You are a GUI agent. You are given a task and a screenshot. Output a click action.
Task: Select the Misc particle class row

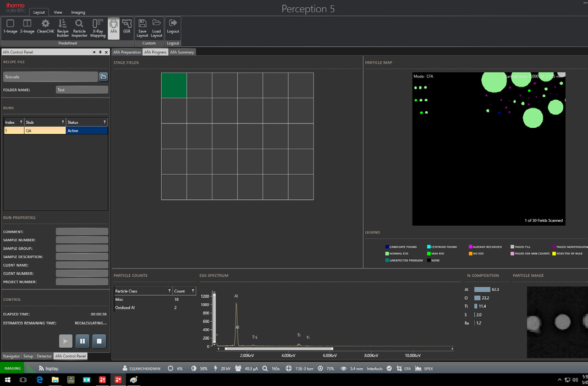coord(155,300)
